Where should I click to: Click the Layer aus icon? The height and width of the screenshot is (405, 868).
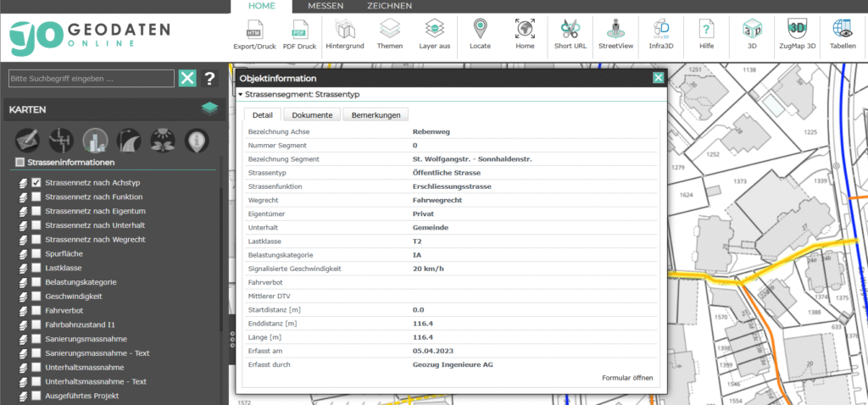click(x=435, y=34)
